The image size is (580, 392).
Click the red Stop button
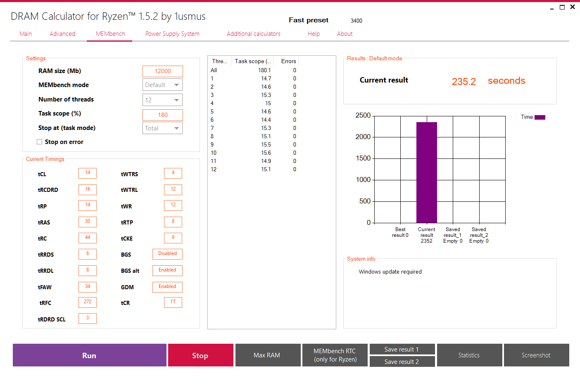tap(201, 355)
